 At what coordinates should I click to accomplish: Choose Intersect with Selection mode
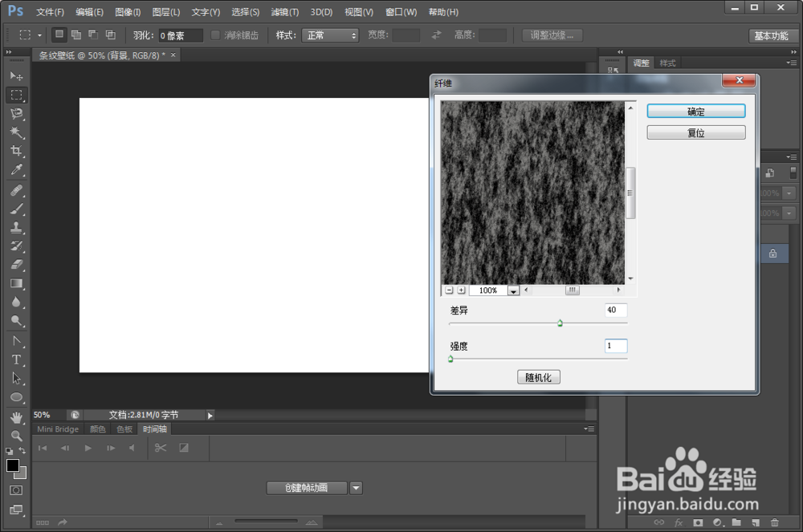[110, 35]
